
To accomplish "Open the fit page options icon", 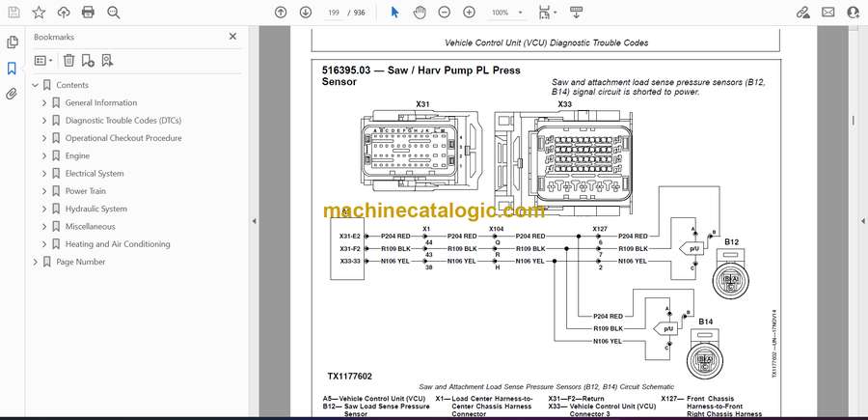I will coord(547,13).
